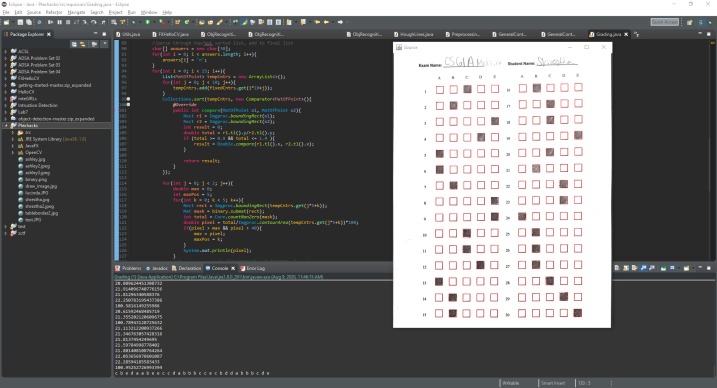This screenshot has width=717, height=388.
Task: Open the Source menu
Action: click(x=34, y=12)
